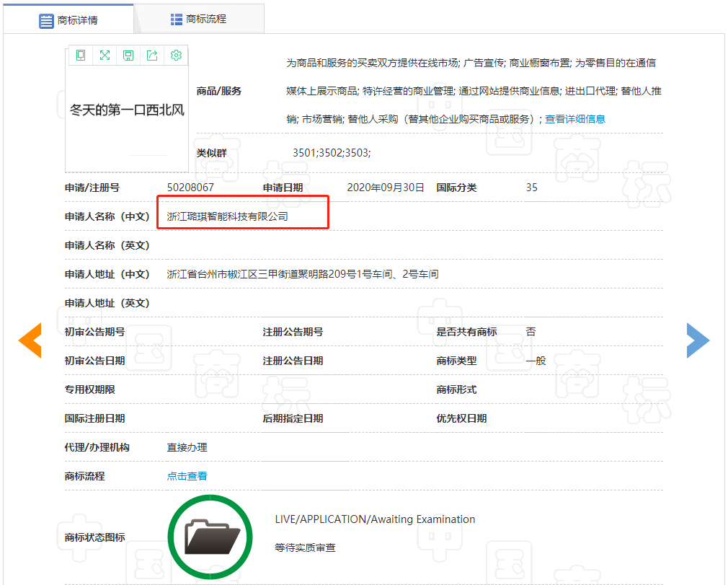
Task: Click the similar group codes 3501;3502;3503
Action: click(x=332, y=153)
